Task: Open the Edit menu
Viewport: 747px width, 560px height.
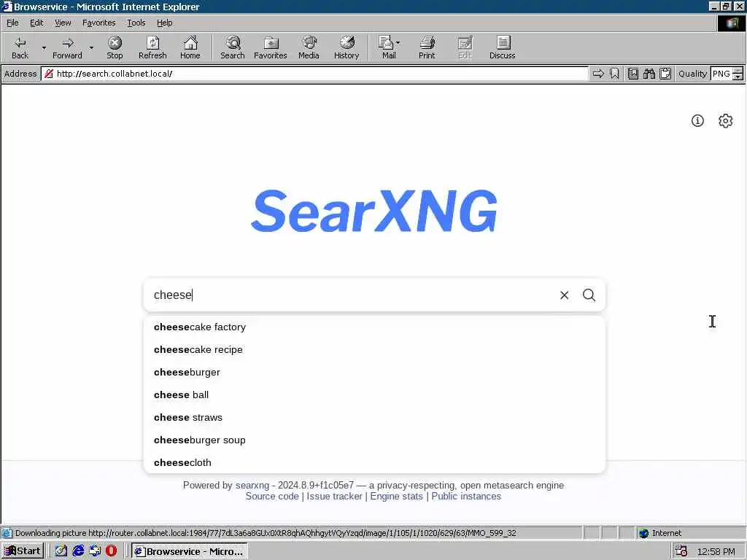Action: click(x=36, y=23)
